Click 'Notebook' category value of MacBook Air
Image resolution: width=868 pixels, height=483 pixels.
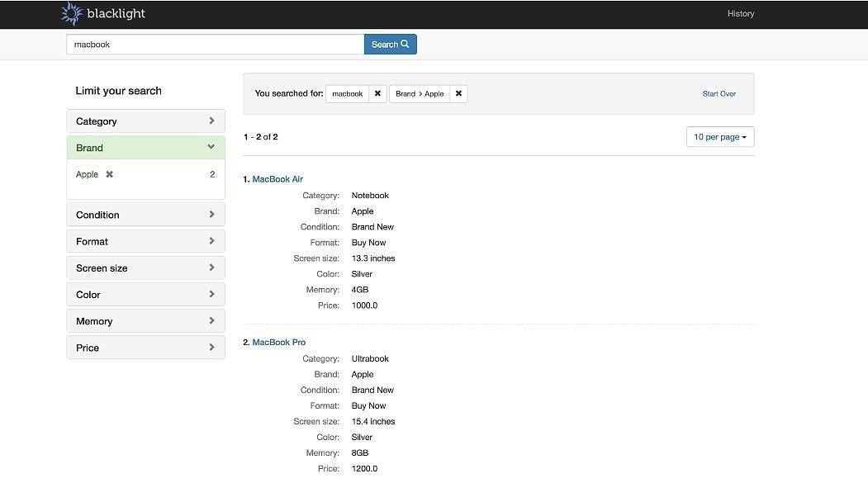coord(370,196)
